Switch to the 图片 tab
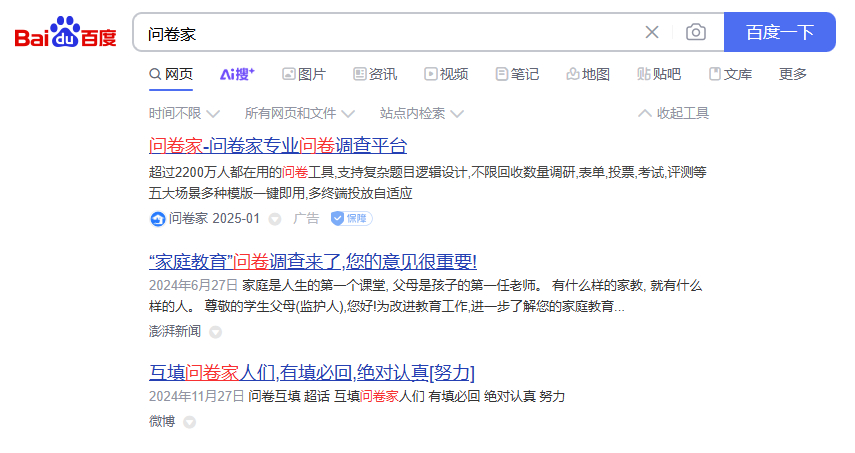Image resolution: width=855 pixels, height=453 pixels. click(304, 74)
